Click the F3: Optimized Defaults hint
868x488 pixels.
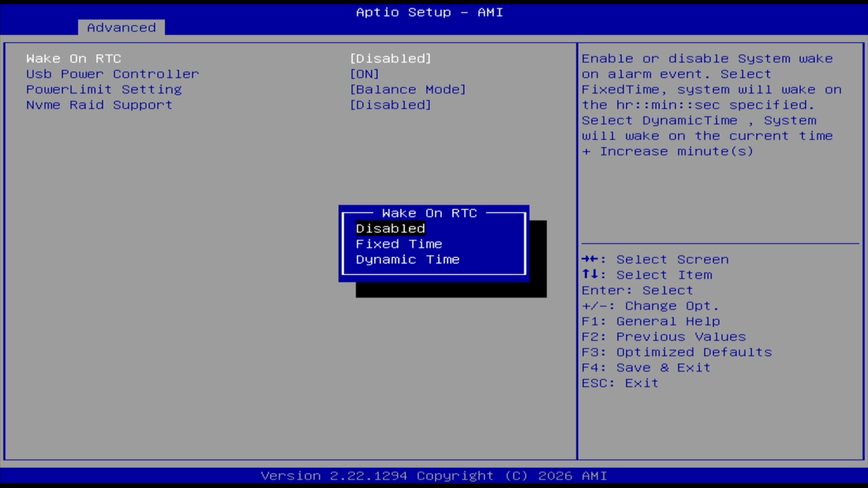[x=677, y=352]
